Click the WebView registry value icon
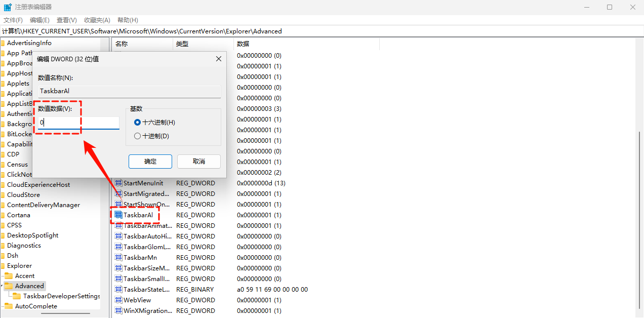 [x=119, y=300]
